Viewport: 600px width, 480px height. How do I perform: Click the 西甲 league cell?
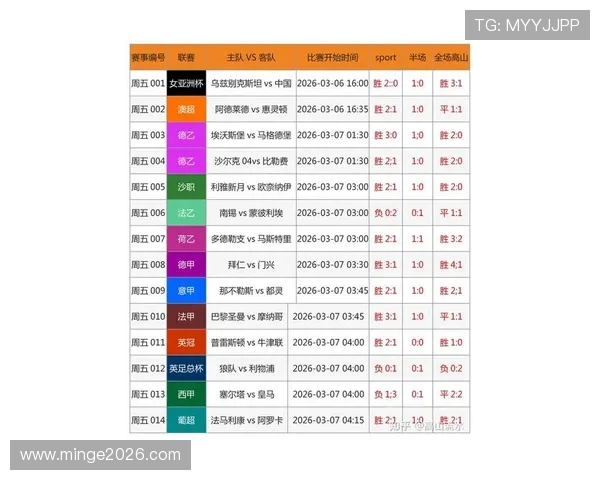186,394
